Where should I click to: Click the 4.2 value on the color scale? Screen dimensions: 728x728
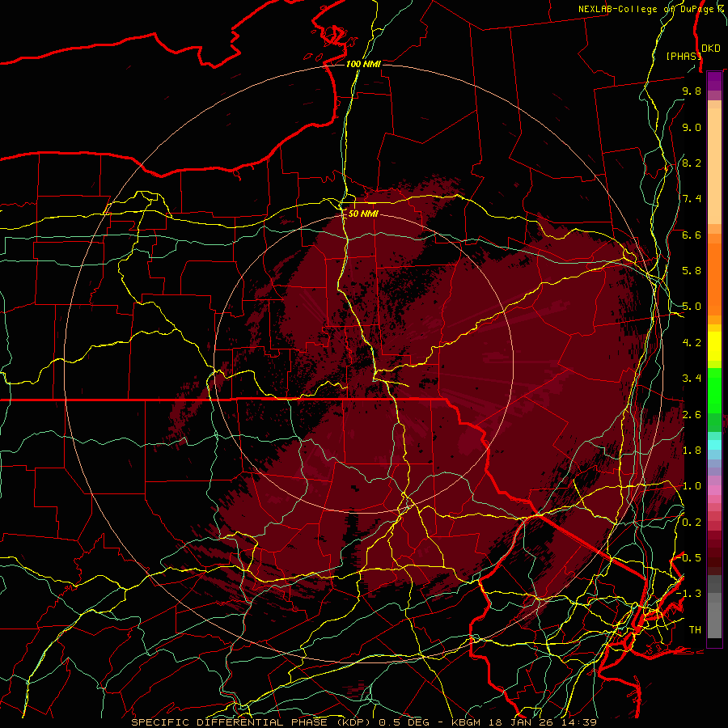tap(692, 343)
